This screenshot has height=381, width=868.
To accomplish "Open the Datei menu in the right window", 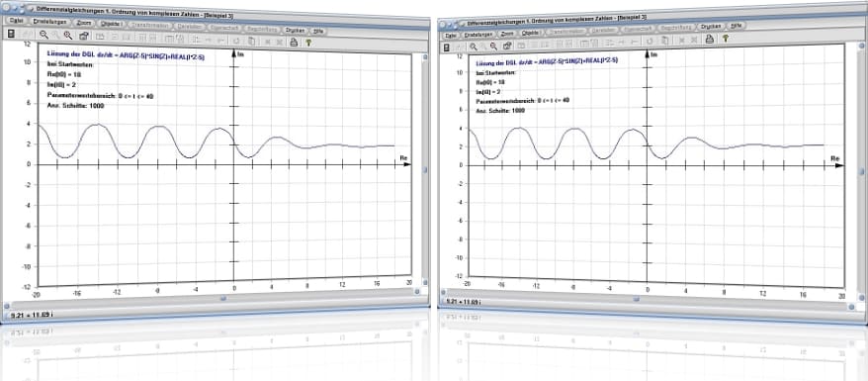I will pos(451,36).
